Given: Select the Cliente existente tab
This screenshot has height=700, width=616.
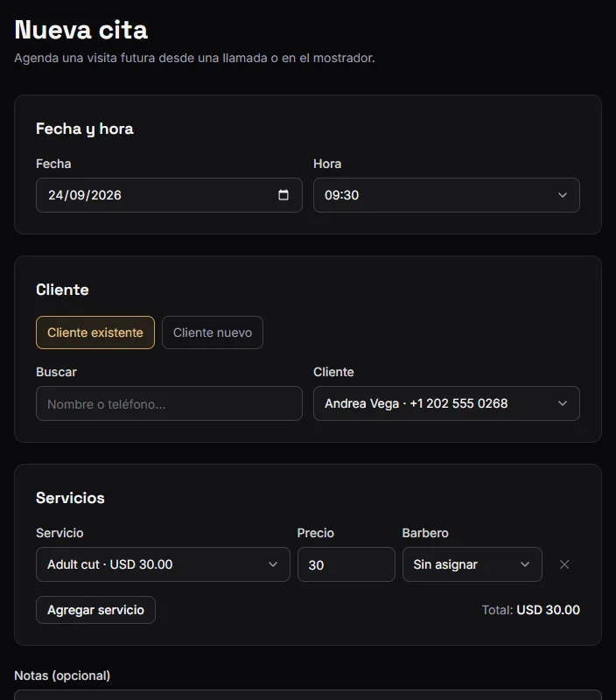Looking at the screenshot, I should (x=95, y=332).
